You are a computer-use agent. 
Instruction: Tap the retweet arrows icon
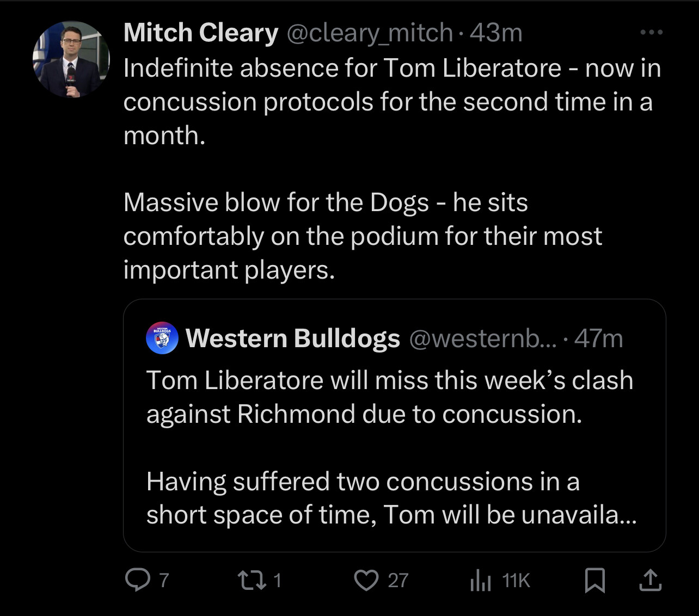pyautogui.click(x=254, y=580)
